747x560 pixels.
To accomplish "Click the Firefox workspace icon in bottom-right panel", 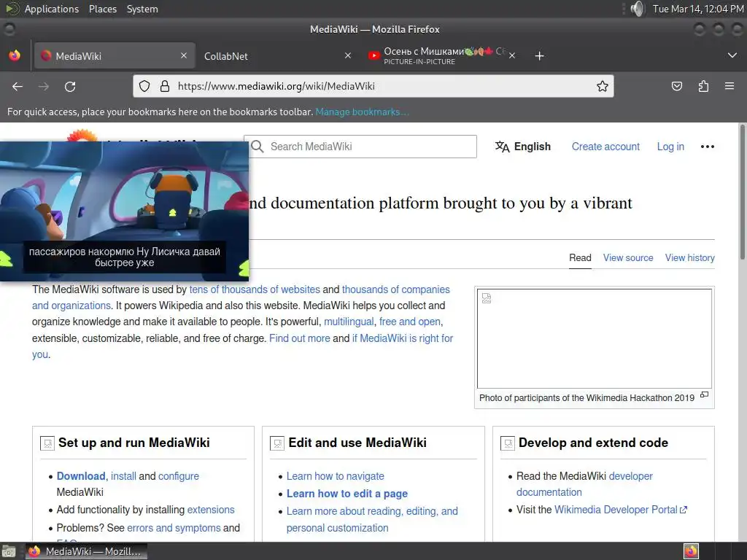I will tap(691, 551).
